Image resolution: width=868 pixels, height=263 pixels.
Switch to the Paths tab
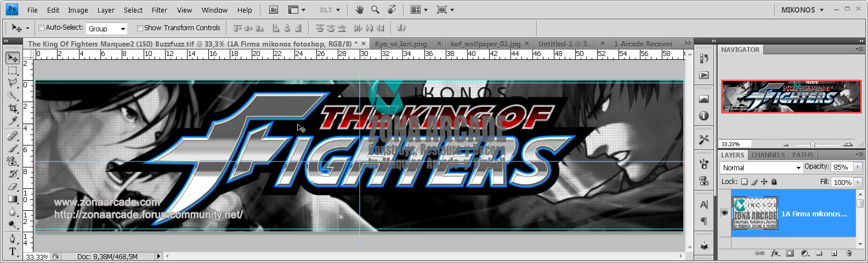(x=803, y=155)
